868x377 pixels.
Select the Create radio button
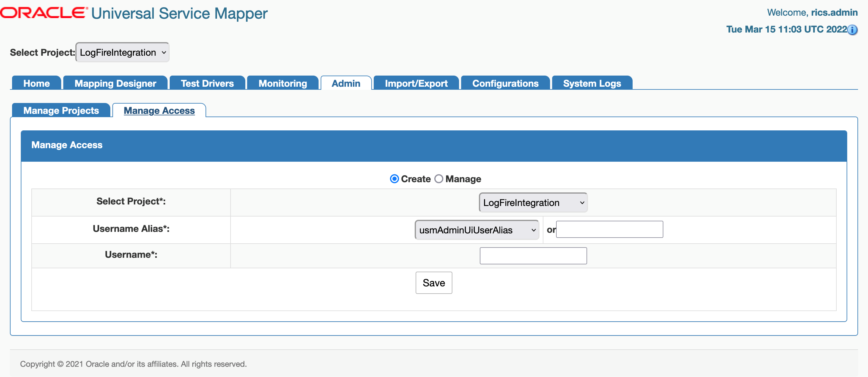point(394,179)
